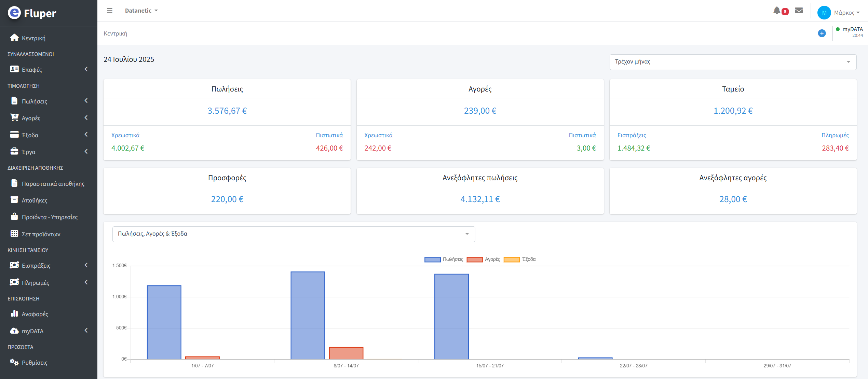Expand Πληρωμές submenu chevron

(x=86, y=282)
